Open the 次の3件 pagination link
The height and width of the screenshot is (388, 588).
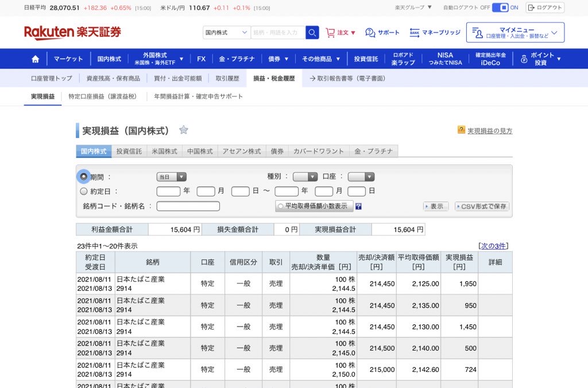493,246
